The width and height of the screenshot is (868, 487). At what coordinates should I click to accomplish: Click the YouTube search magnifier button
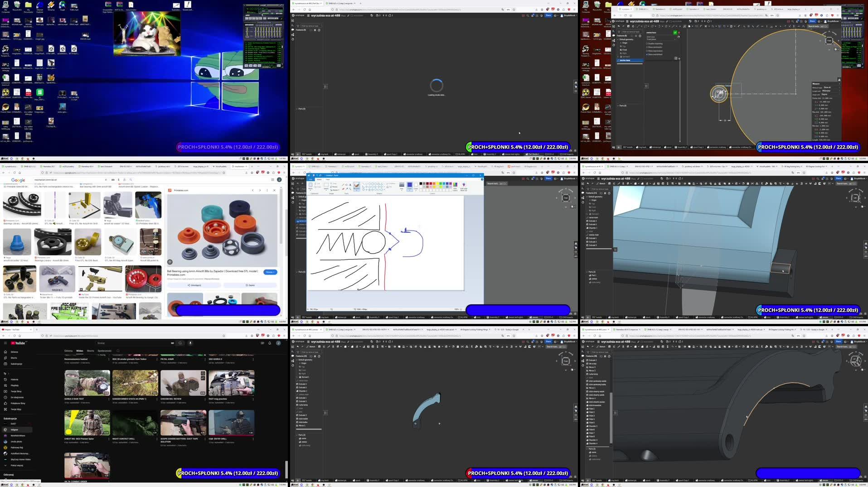pos(180,343)
